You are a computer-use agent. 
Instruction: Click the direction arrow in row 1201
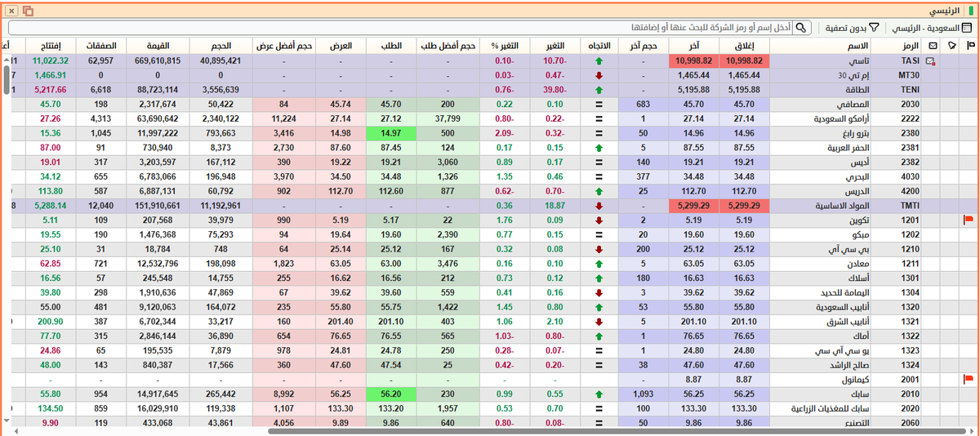tap(599, 220)
